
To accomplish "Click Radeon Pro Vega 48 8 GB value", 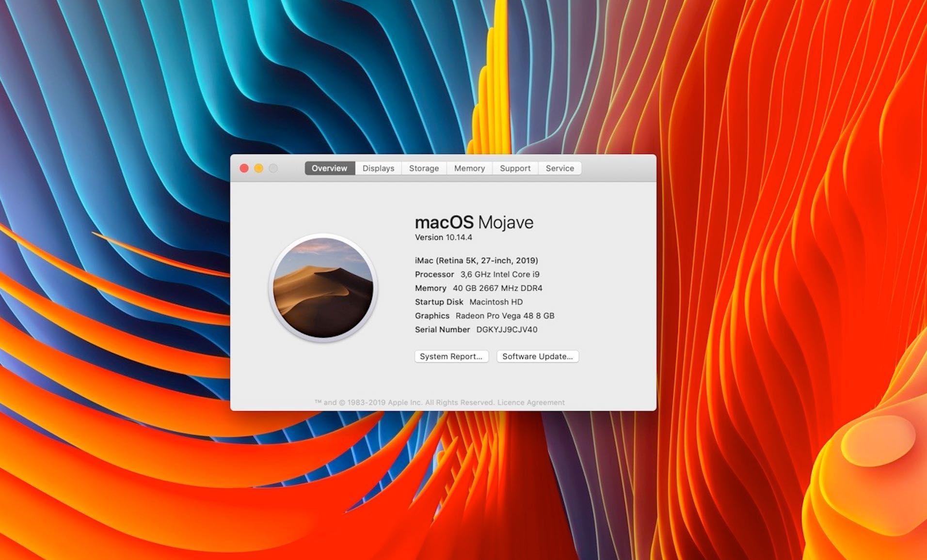I will (x=505, y=316).
